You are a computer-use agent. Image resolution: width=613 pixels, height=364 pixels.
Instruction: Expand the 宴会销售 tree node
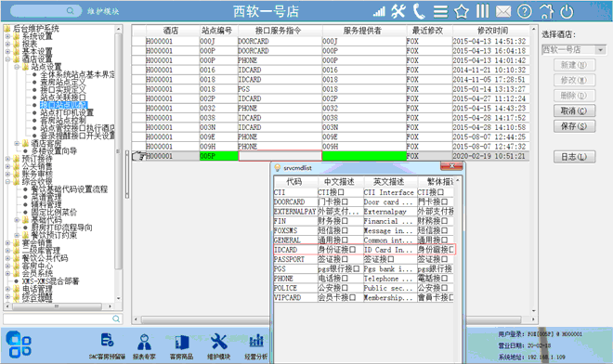7,242
